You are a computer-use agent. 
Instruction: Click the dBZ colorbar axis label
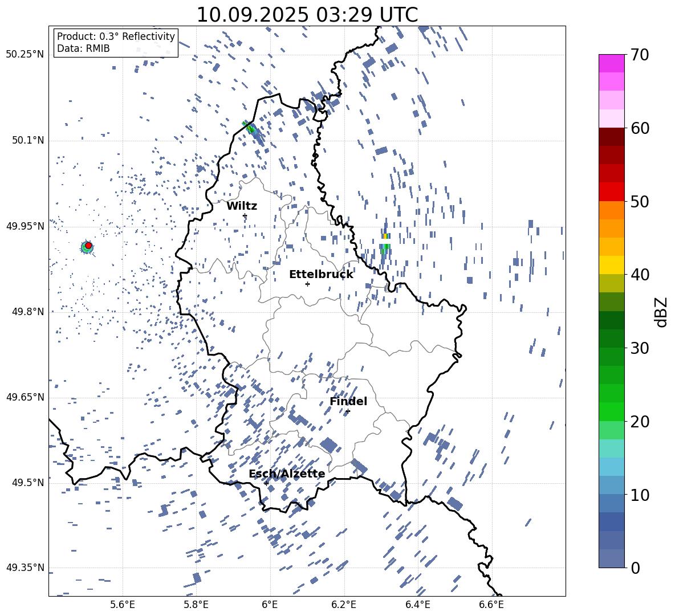[661, 312]
